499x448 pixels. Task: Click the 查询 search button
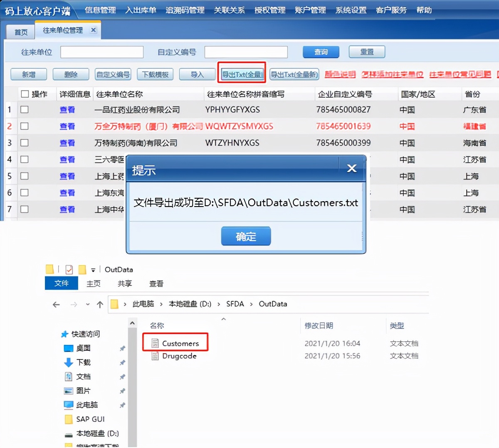tap(320, 52)
